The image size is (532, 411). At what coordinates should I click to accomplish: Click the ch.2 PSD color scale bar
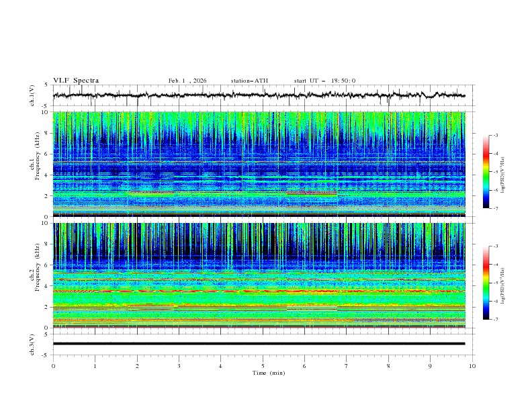click(486, 283)
